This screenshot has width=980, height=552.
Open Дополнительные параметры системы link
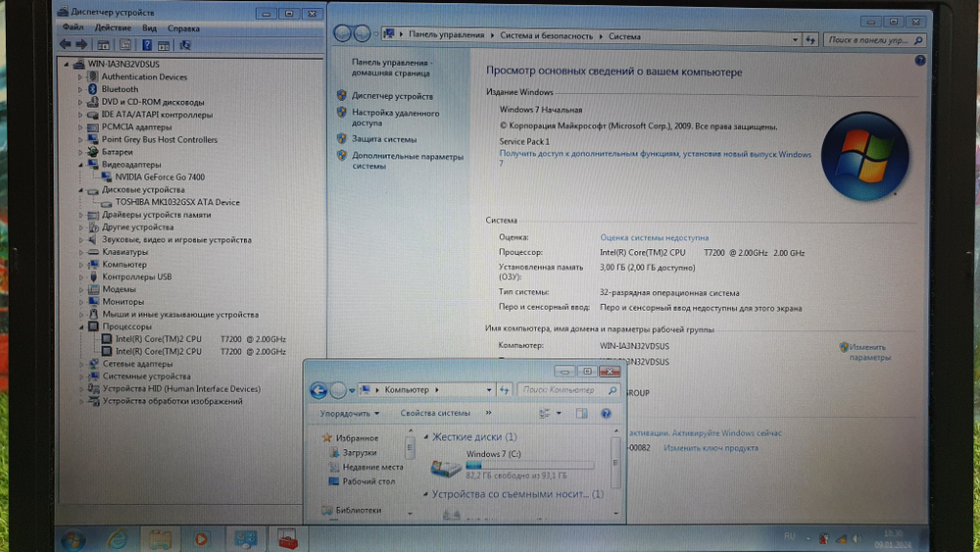(x=408, y=162)
